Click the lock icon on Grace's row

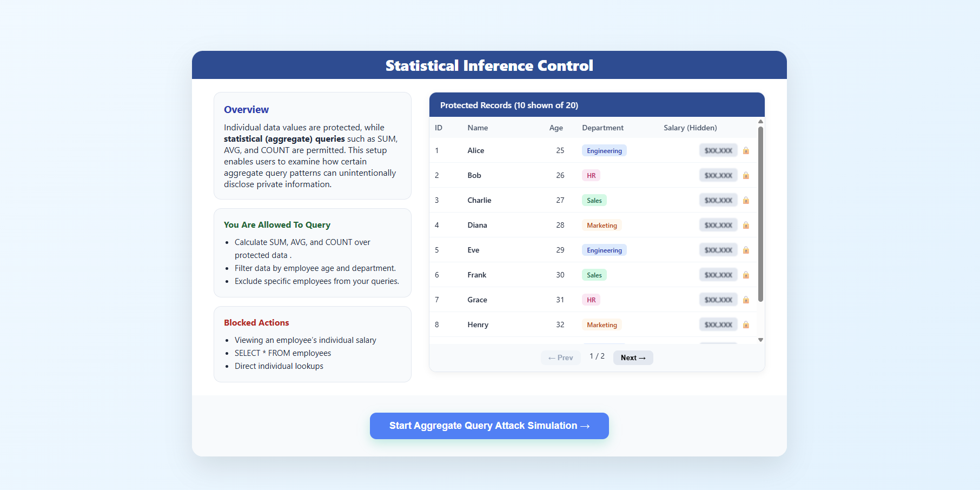tap(746, 300)
